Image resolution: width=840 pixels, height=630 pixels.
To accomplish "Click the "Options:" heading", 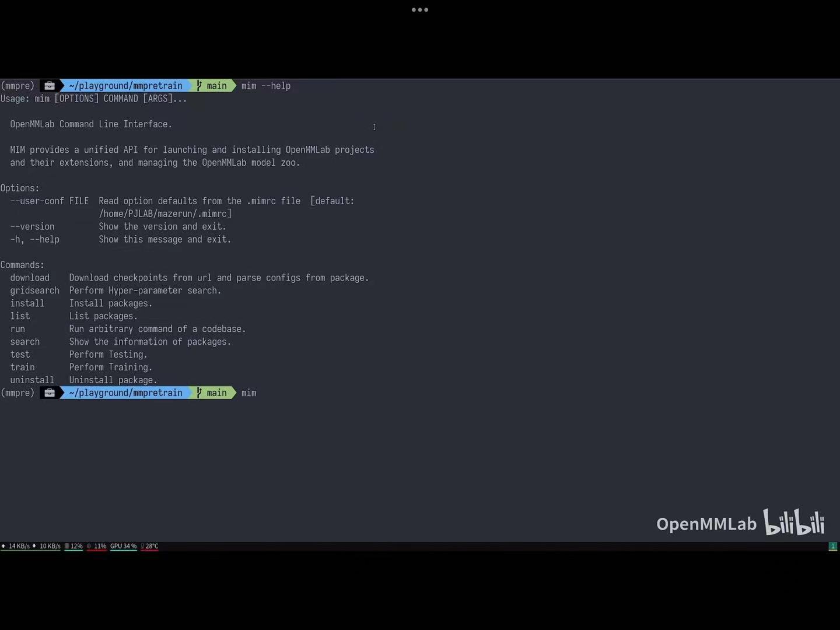I will (x=20, y=188).
